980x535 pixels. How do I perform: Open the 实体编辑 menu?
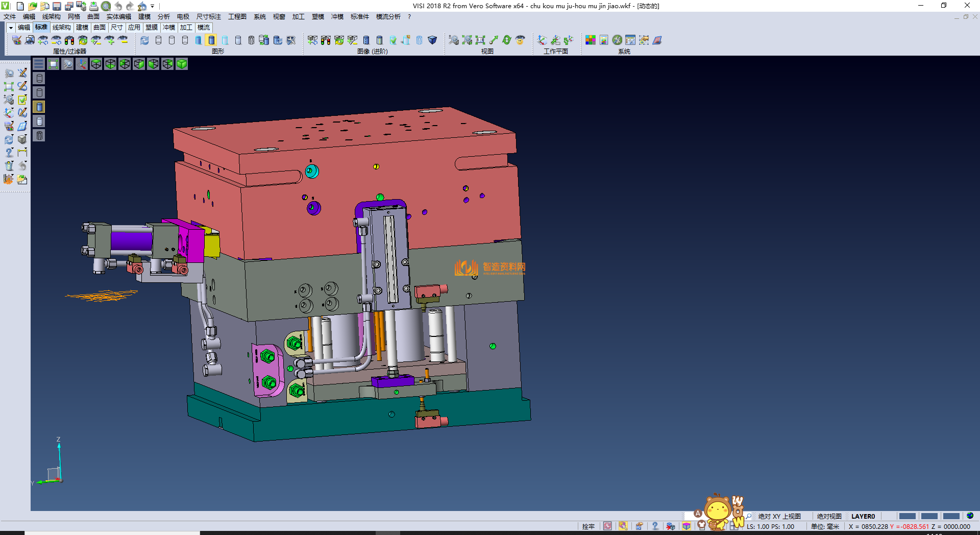tap(118, 17)
